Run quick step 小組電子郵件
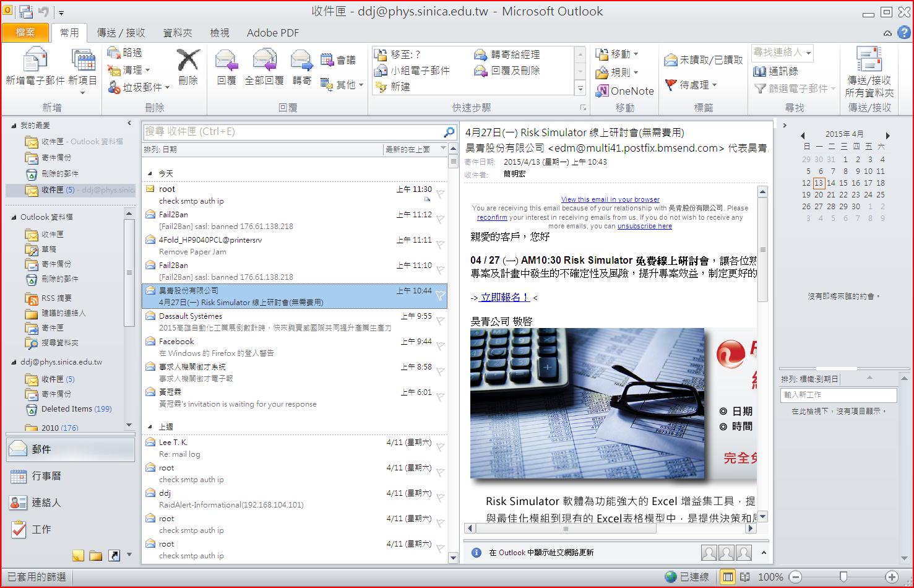Viewport: 914px width, 588px height. click(412, 71)
